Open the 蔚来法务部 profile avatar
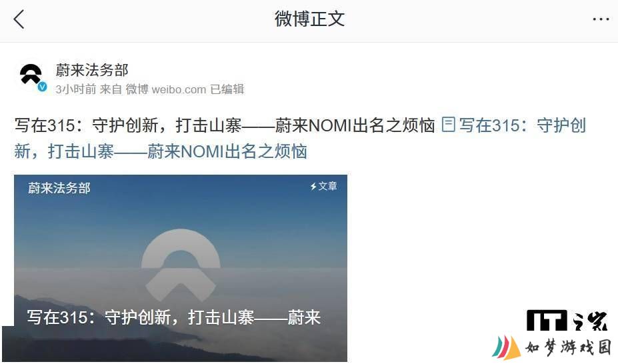The width and height of the screenshot is (618, 364). point(31,75)
